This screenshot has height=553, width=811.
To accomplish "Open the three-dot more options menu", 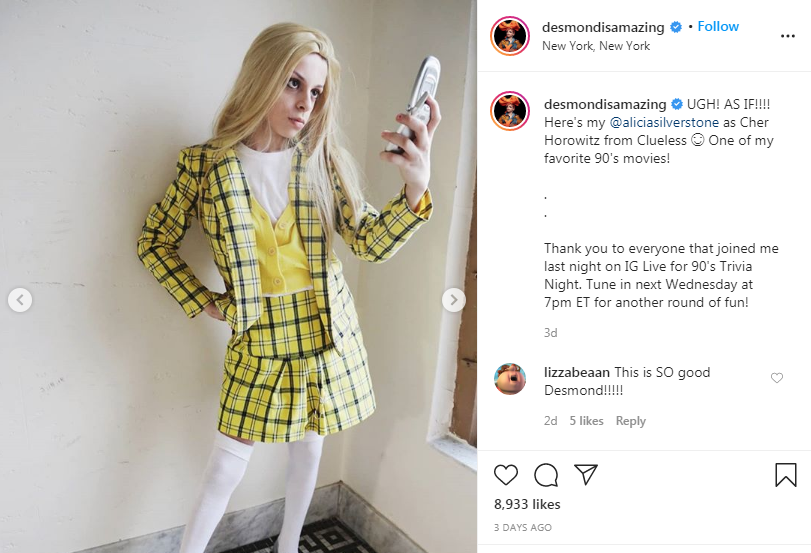I will coord(788,36).
